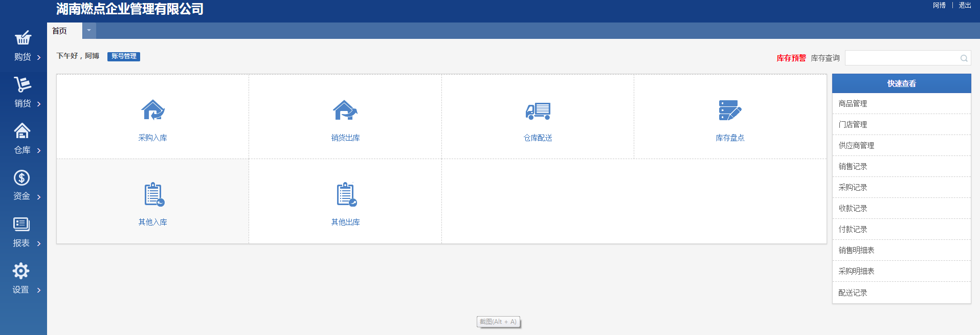Image resolution: width=980 pixels, height=335 pixels.
Task: Open the 设置 gear icon
Action: [x=21, y=271]
